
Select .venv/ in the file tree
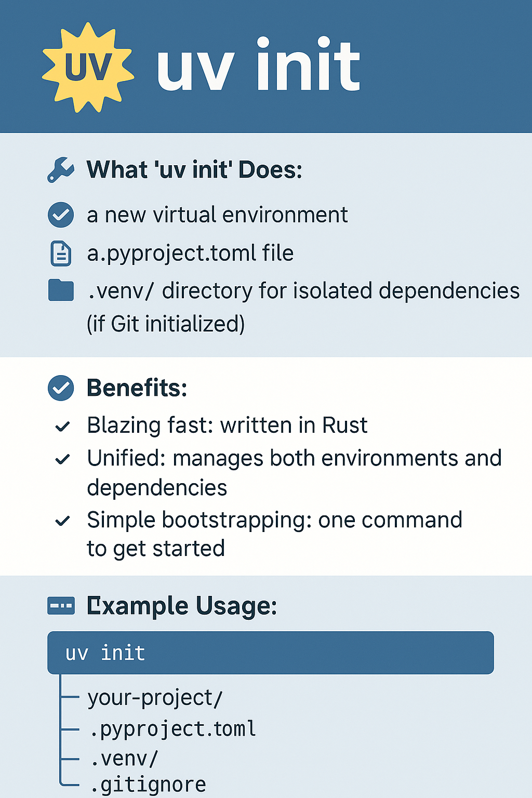point(124,759)
